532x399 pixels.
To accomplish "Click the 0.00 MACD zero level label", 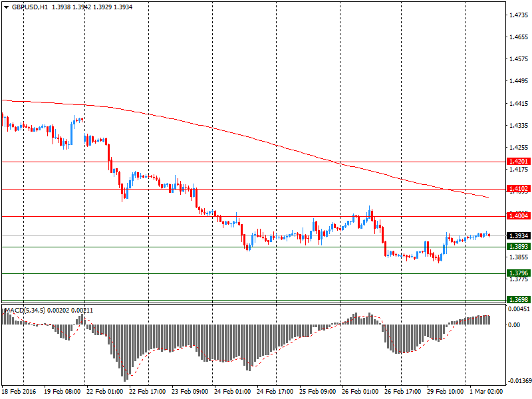I will [x=514, y=325].
